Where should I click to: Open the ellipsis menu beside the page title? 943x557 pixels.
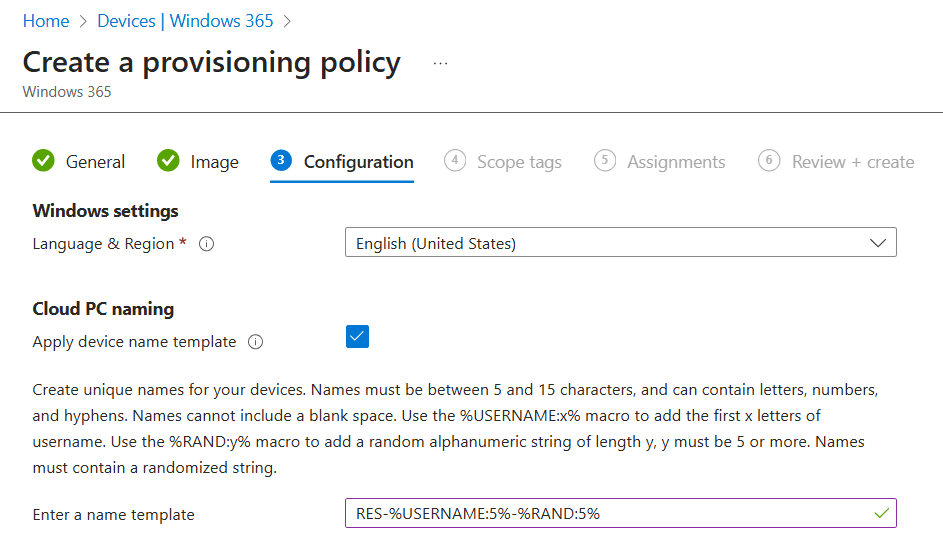click(x=440, y=63)
